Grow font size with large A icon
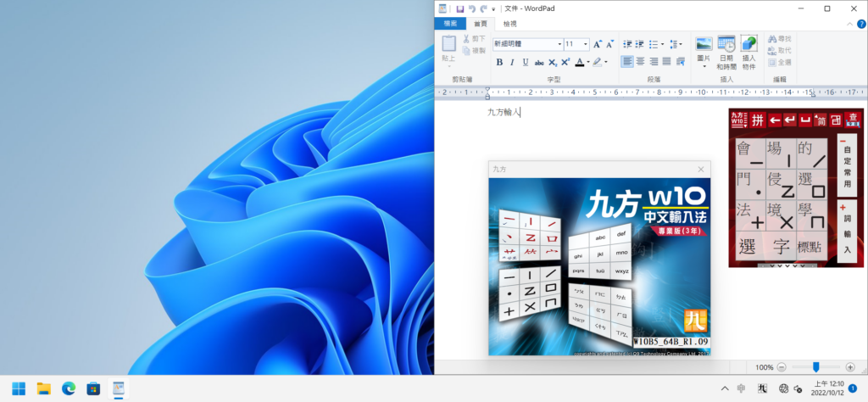 click(597, 44)
